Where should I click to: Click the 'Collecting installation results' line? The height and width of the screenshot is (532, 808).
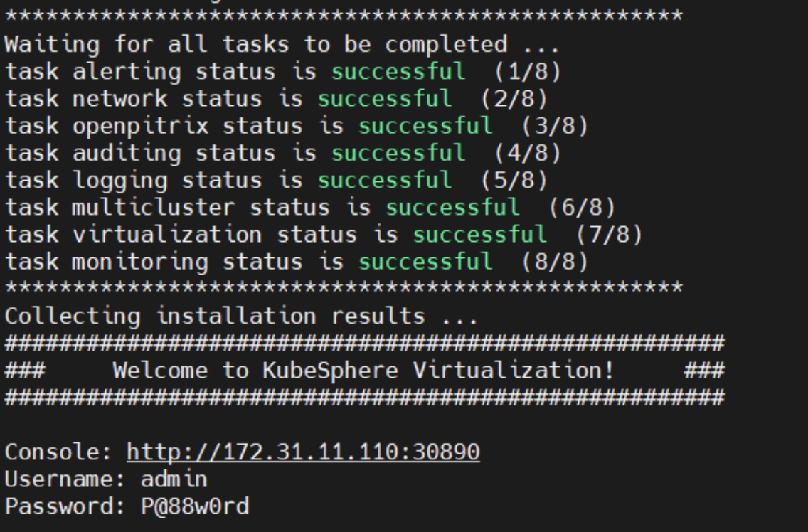pos(241,316)
